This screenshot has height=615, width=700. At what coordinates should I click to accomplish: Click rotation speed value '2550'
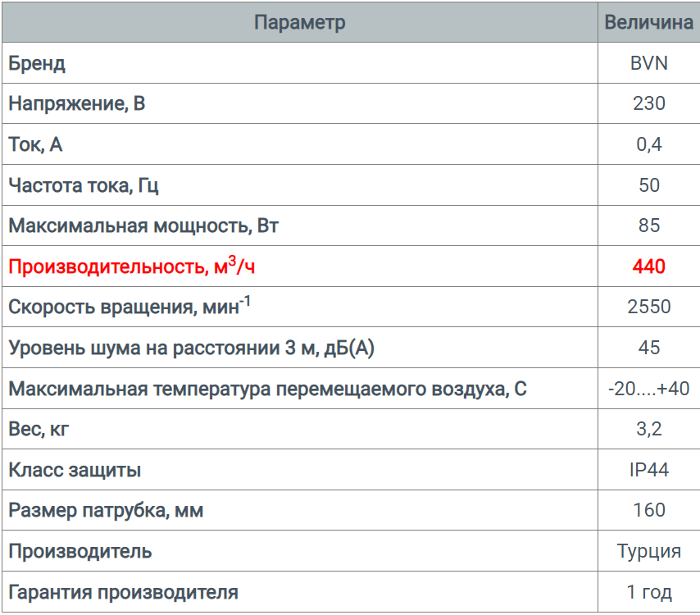(x=648, y=307)
